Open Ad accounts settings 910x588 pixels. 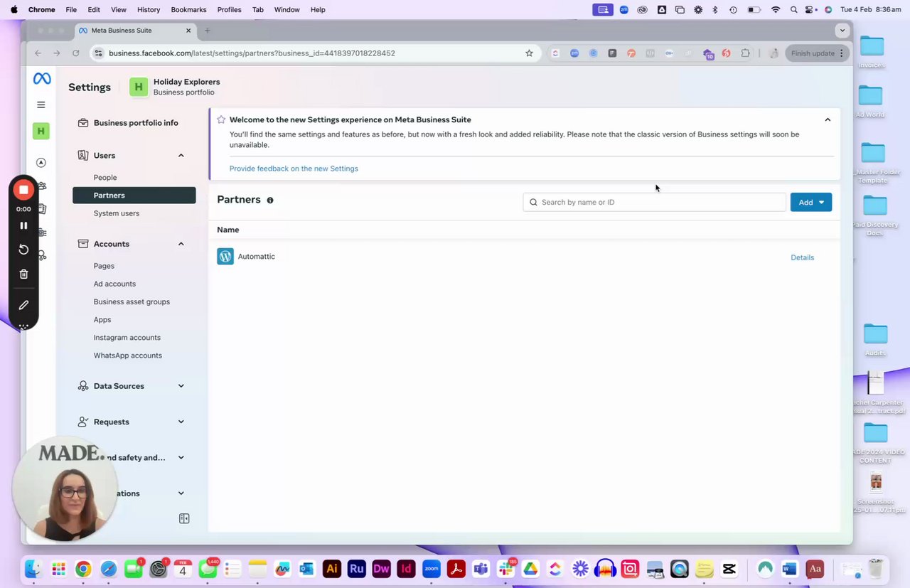[x=114, y=284]
